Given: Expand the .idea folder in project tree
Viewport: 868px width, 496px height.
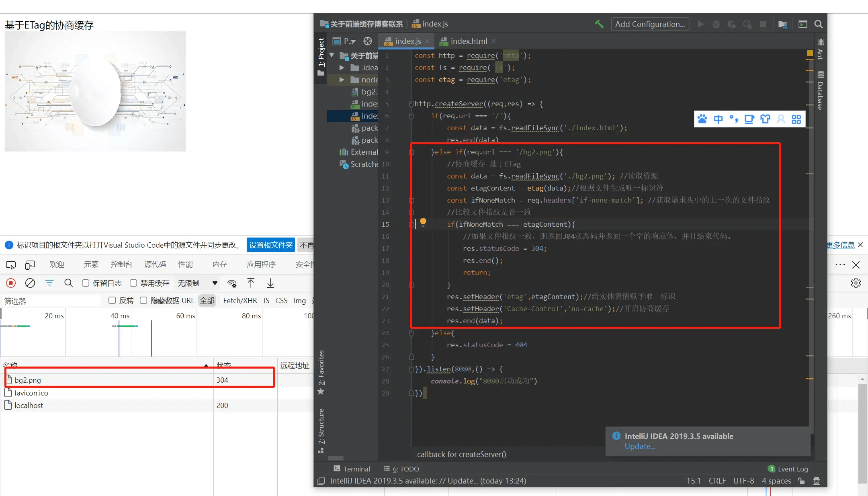Looking at the screenshot, I should 342,68.
